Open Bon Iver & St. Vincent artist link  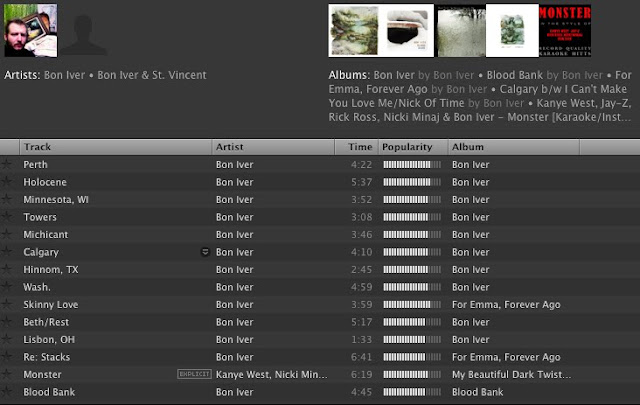tap(152, 75)
